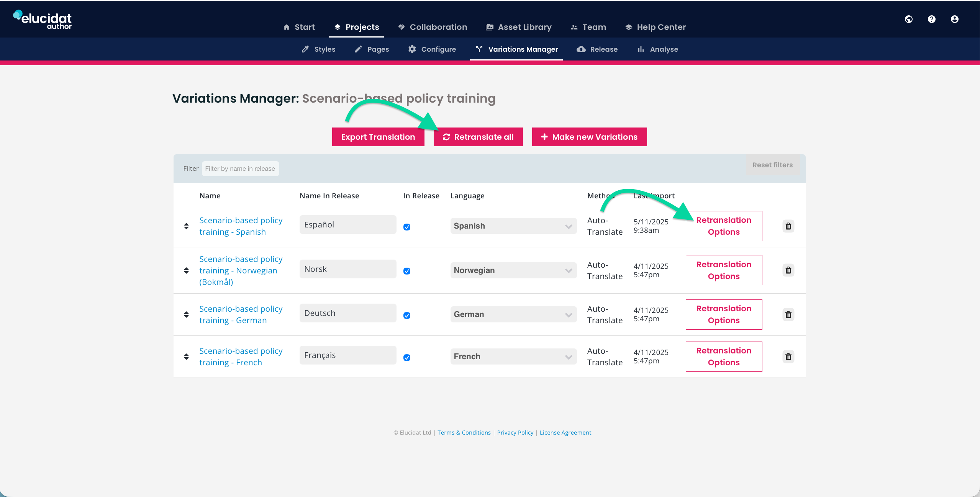Delete the German variation with trash icon
Image resolution: width=980 pixels, height=497 pixels.
pos(788,315)
